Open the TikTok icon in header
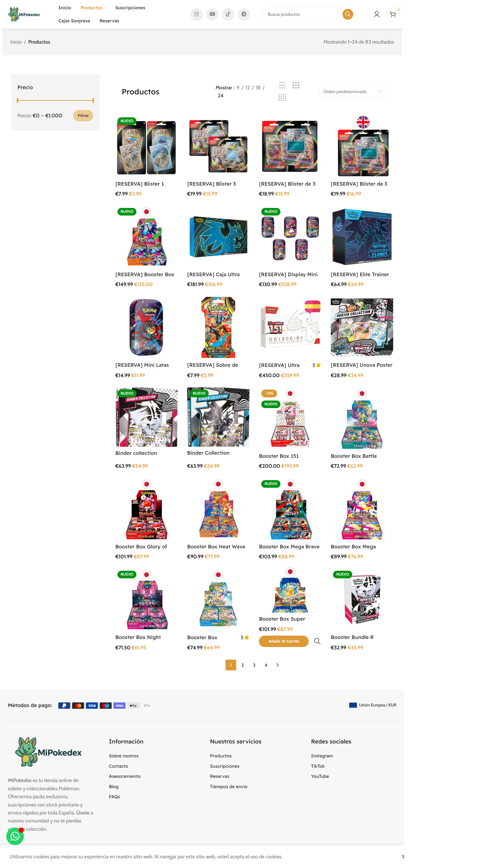480x868 pixels. [x=228, y=14]
